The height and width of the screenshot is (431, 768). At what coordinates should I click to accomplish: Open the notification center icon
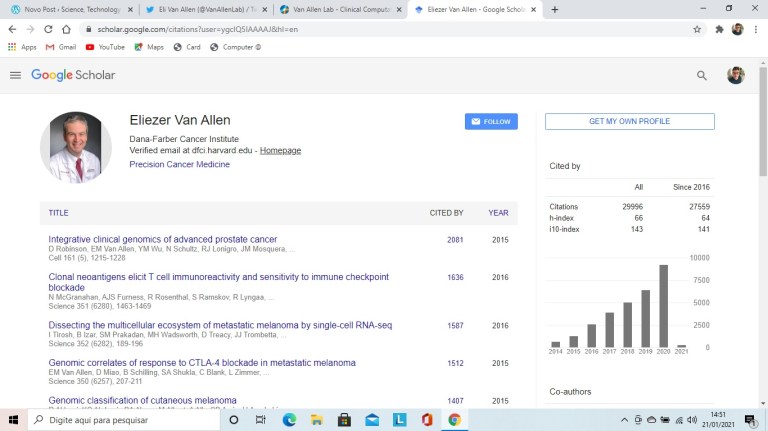click(x=750, y=420)
